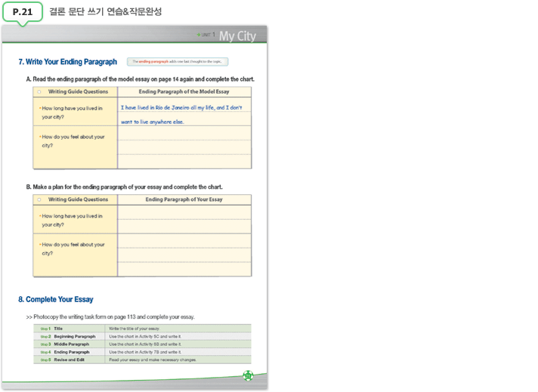
Task: Click the empty answer area in Model Essay chart
Action: pos(184,147)
